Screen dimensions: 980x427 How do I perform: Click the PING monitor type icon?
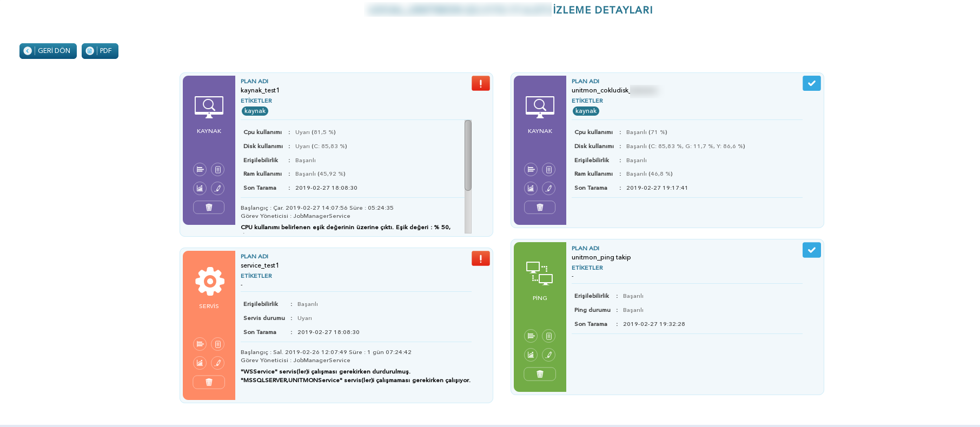[x=540, y=273]
